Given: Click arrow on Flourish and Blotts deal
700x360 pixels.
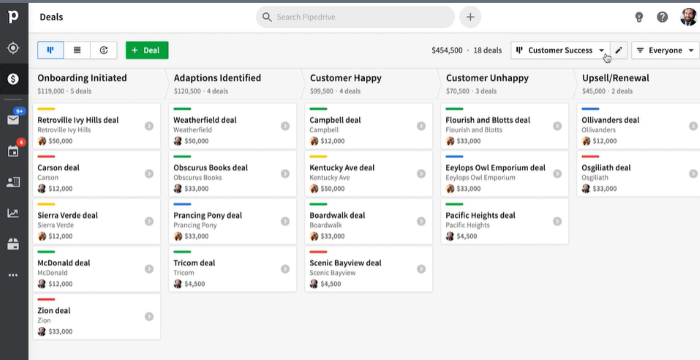Looking at the screenshot, I should pyautogui.click(x=557, y=126).
